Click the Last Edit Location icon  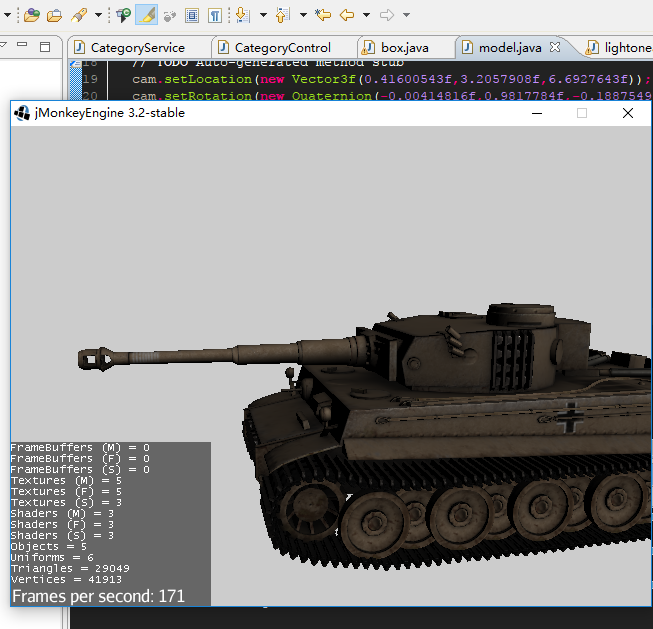(323, 15)
